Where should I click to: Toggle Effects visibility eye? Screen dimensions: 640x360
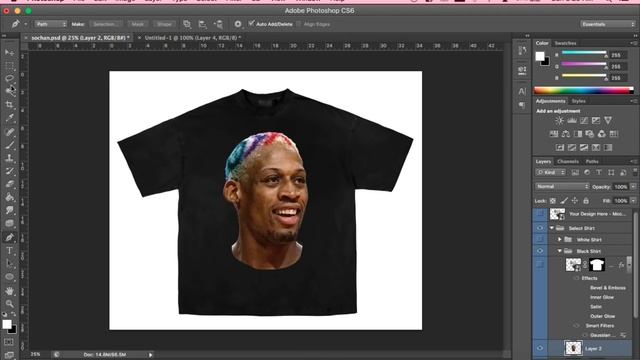(x=576, y=278)
